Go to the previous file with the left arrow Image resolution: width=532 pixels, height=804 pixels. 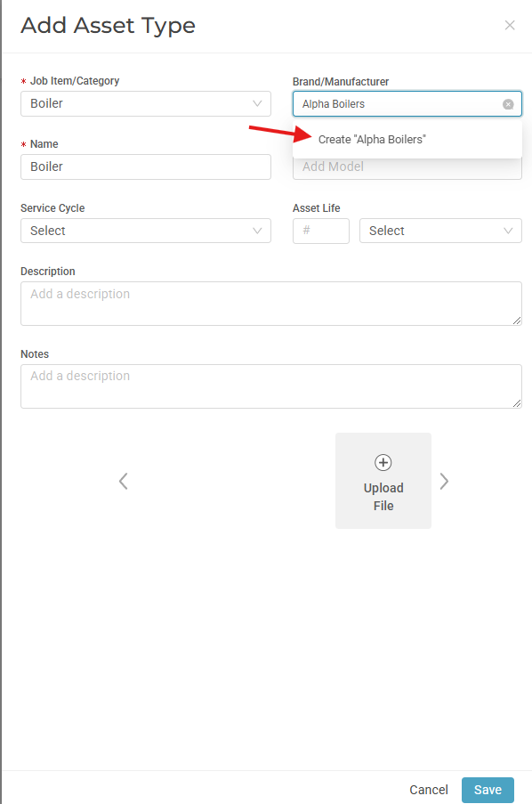123,481
